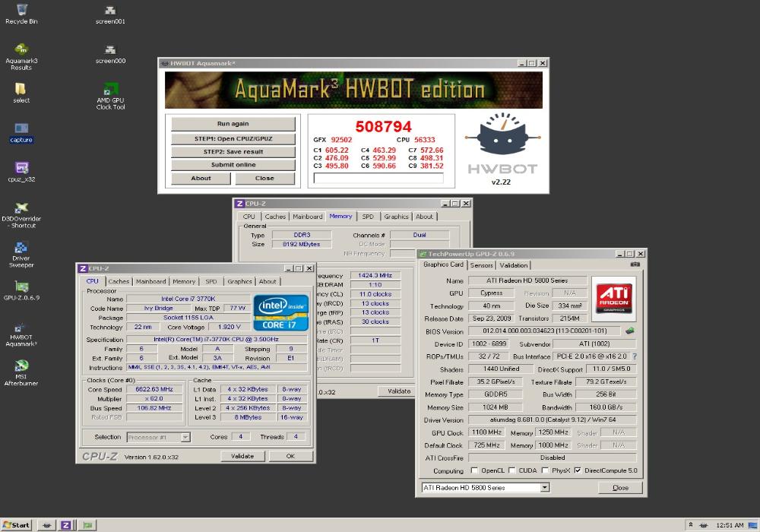Switch to Sensors tab in GPU-Z
This screenshot has width=760, height=532.
click(481, 265)
